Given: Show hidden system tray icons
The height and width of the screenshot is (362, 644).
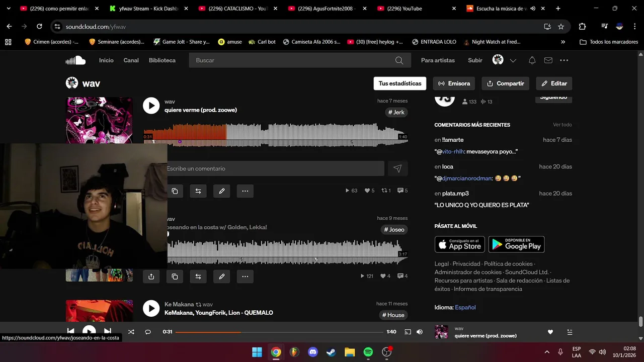Looking at the screenshot, I should pyautogui.click(x=547, y=352).
